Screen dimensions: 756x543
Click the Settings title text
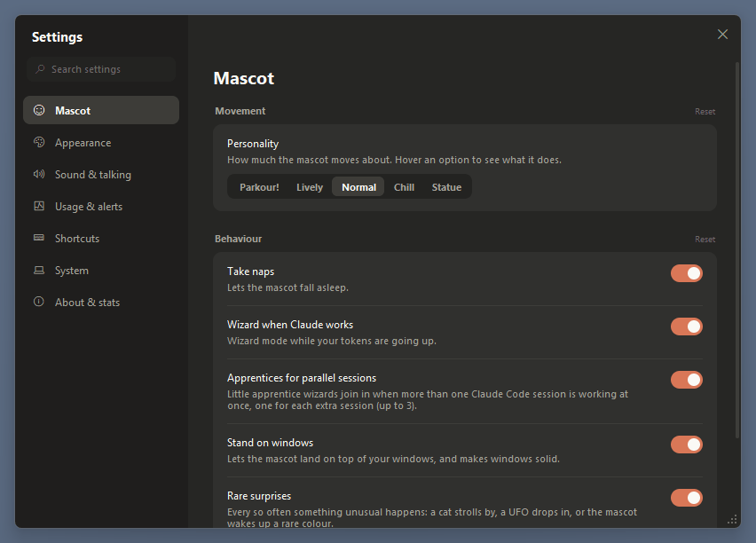(57, 37)
